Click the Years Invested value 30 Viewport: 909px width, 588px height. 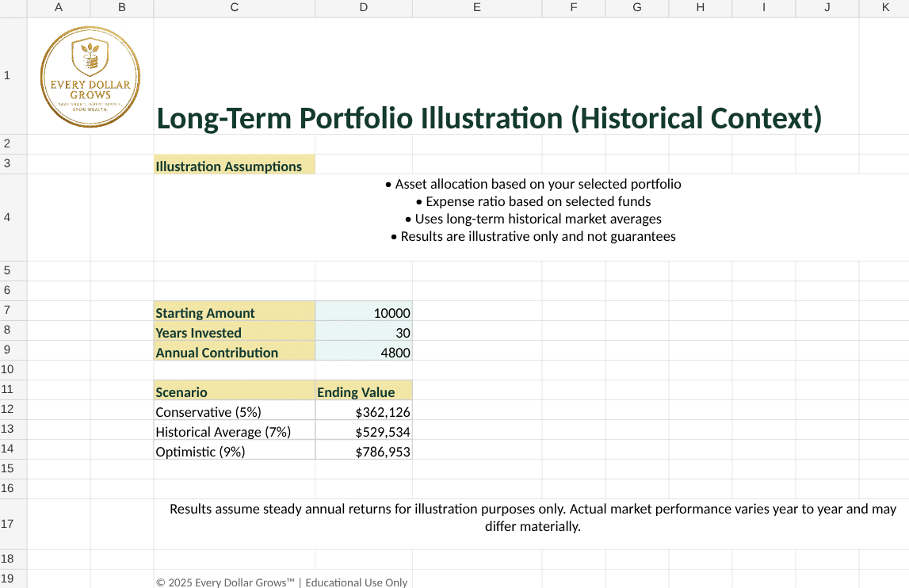pyautogui.click(x=364, y=330)
